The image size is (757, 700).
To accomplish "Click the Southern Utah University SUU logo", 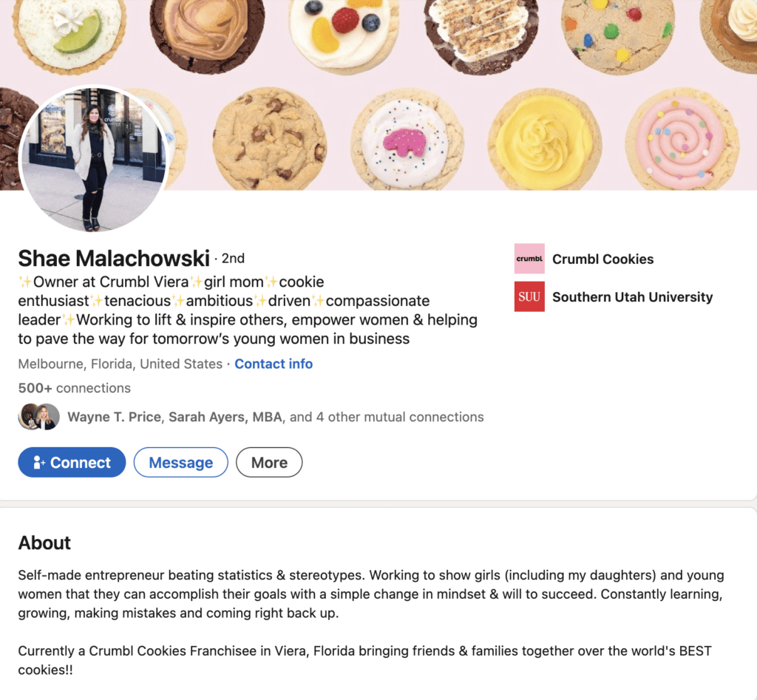I will tap(529, 296).
